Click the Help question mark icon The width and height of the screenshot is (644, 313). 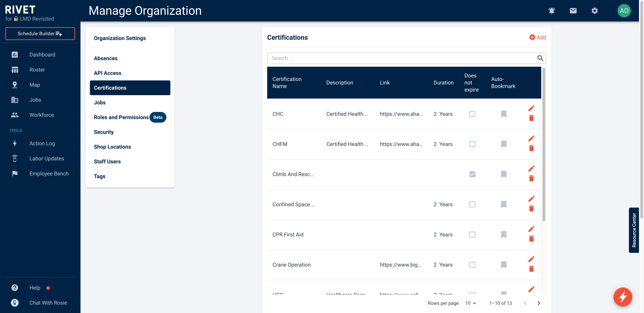click(15, 288)
